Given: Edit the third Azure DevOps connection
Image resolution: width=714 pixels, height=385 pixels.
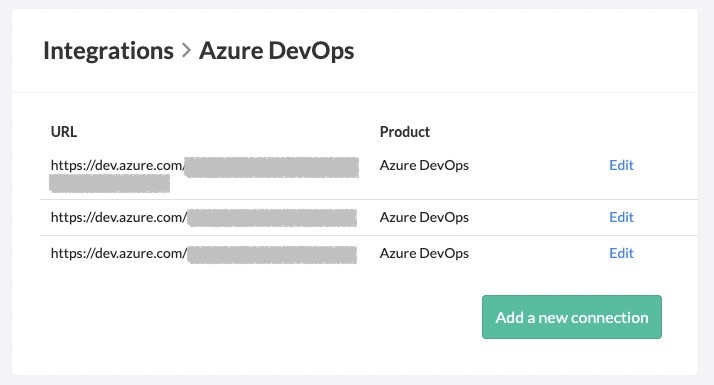Looking at the screenshot, I should point(621,253).
